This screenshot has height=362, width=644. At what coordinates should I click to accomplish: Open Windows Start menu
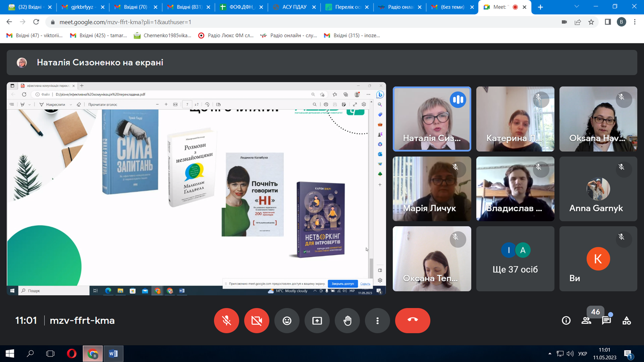10,354
